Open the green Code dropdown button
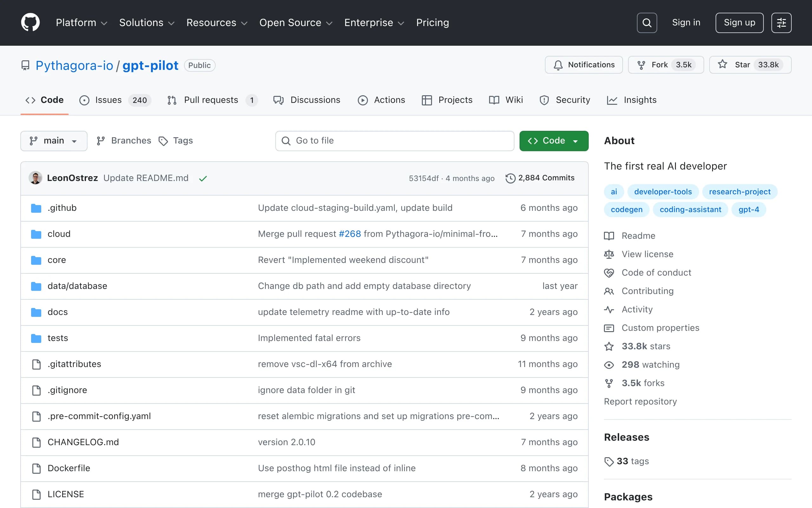The width and height of the screenshot is (812, 508). click(553, 141)
